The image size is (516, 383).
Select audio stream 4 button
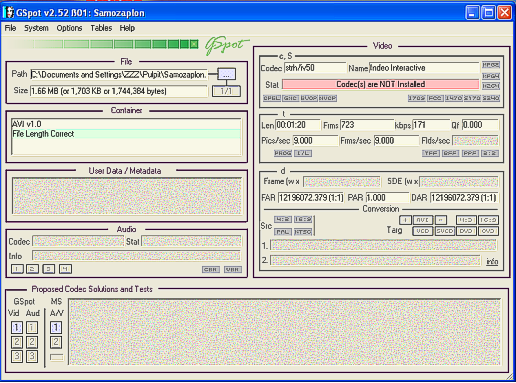click(65, 269)
